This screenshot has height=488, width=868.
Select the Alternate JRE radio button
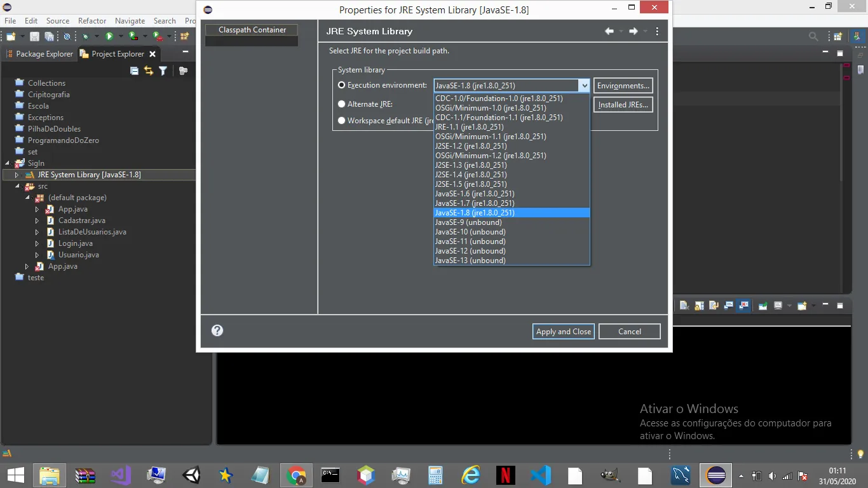pyautogui.click(x=342, y=104)
